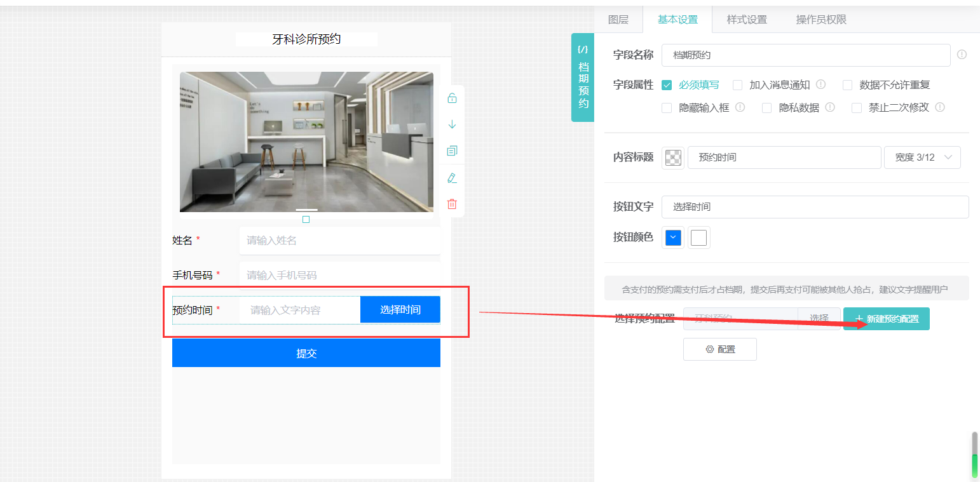
Task: Click the white button color swatch
Action: click(x=699, y=238)
